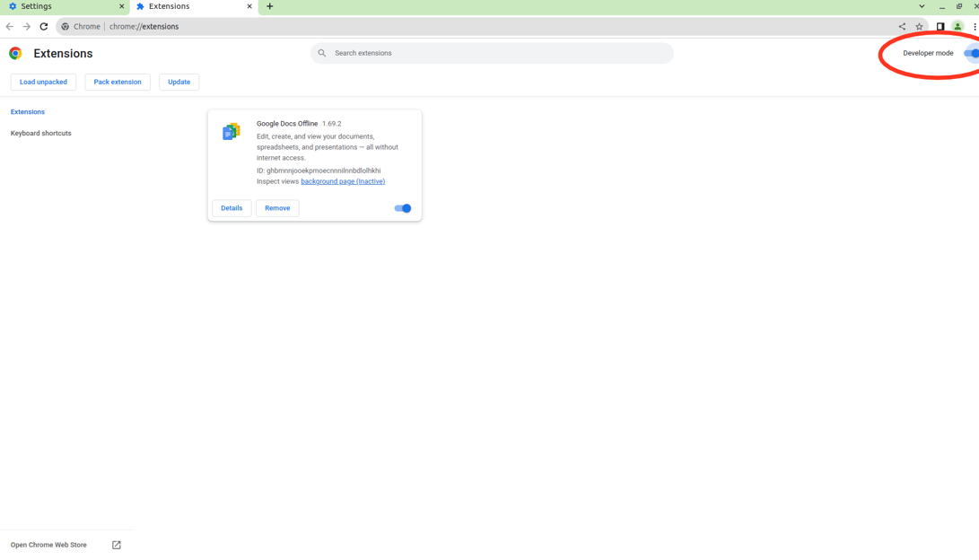This screenshot has width=979, height=560.
Task: Disable the Google Docs Offline extension toggle
Action: 403,208
